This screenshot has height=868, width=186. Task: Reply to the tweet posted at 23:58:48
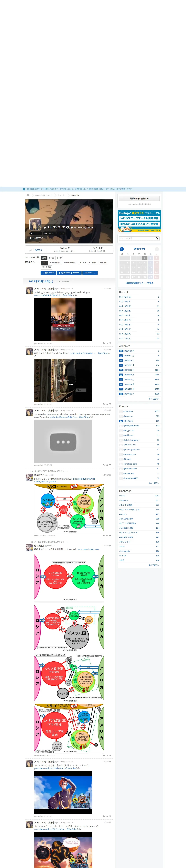pyautogui.click(x=104, y=343)
